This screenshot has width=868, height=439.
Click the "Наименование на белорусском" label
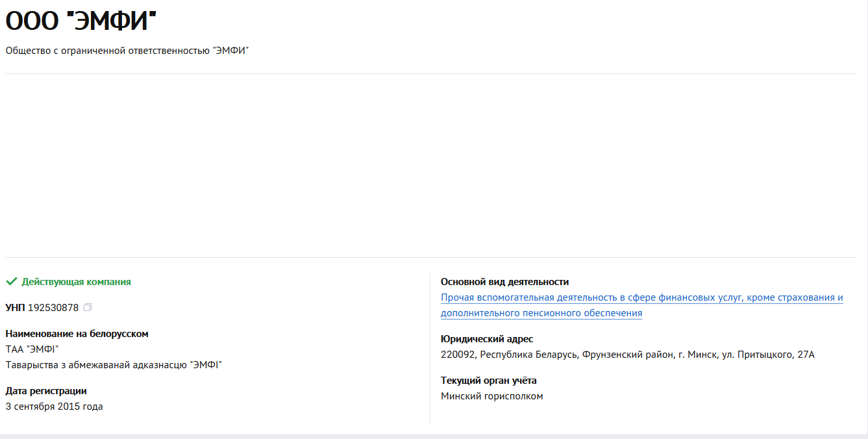click(77, 334)
